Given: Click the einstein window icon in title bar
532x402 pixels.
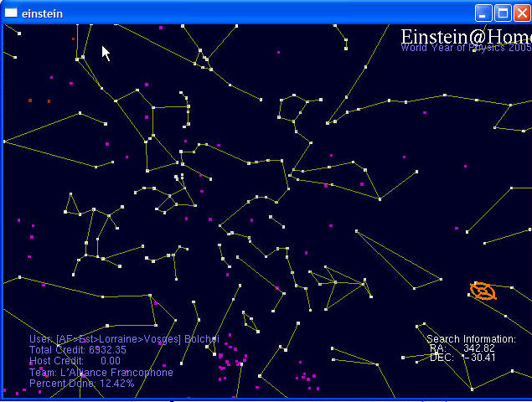Looking at the screenshot, I should 12,13.
